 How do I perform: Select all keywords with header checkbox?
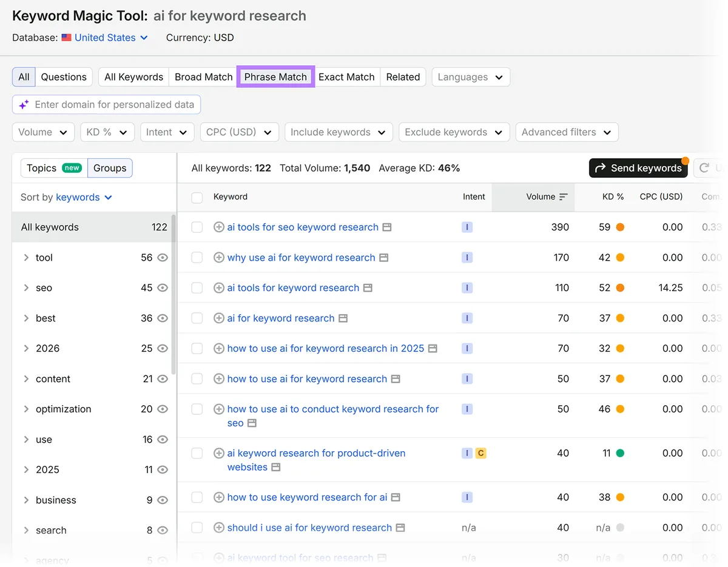tap(197, 197)
